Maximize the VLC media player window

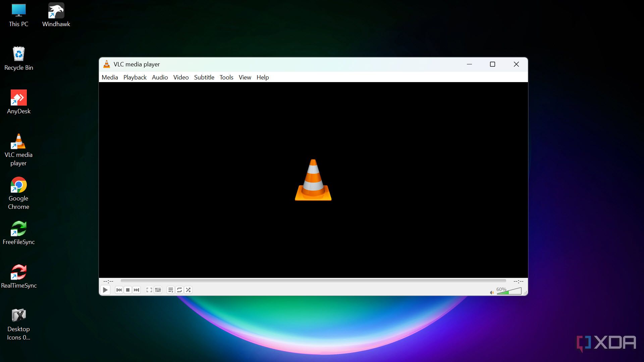[492, 64]
